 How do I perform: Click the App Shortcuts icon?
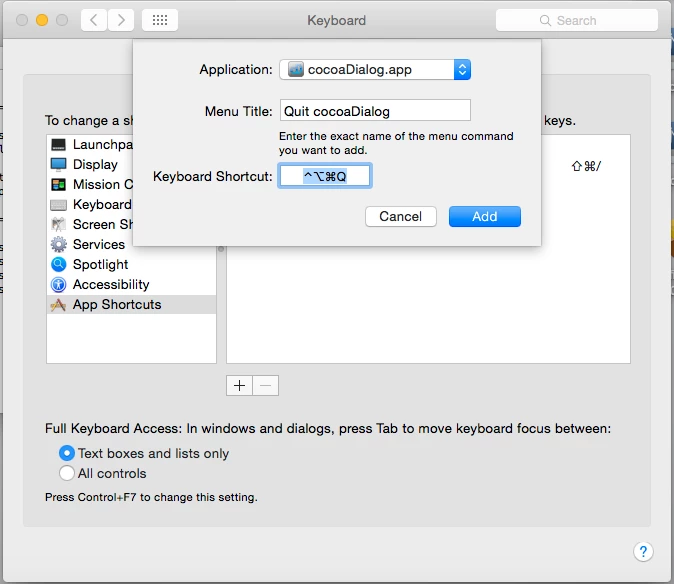coord(58,305)
